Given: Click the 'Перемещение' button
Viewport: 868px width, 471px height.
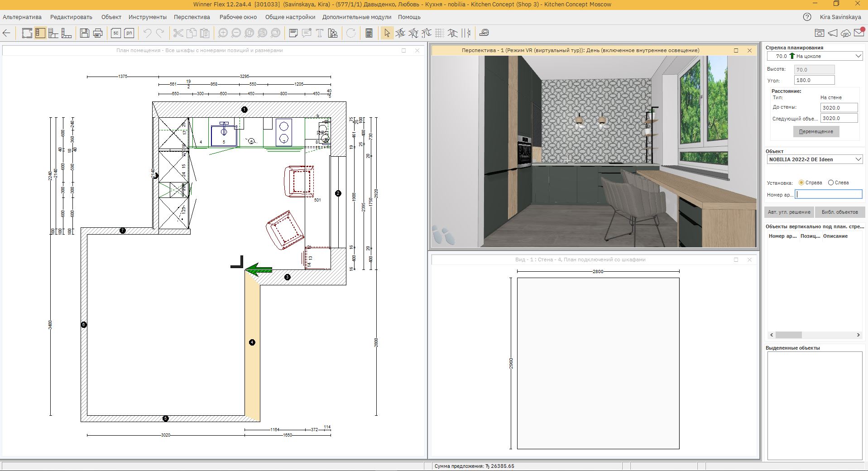Looking at the screenshot, I should pos(816,131).
